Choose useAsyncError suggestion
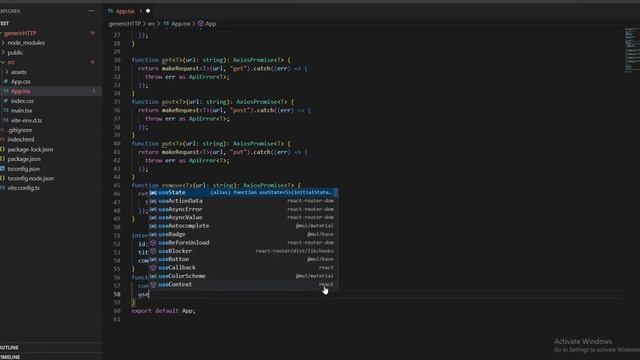This screenshot has width=640, height=360. tap(243, 209)
